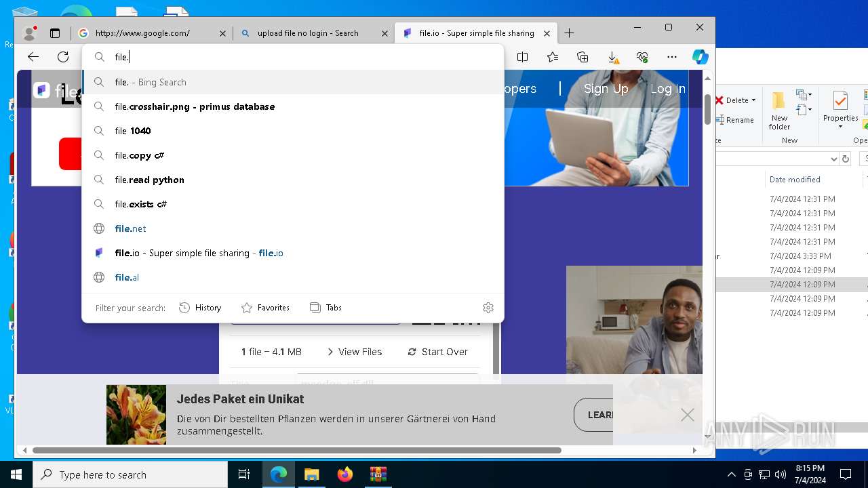This screenshot has height=488, width=868.
Task: Open File Explorer taskbar icon
Action: (311, 474)
